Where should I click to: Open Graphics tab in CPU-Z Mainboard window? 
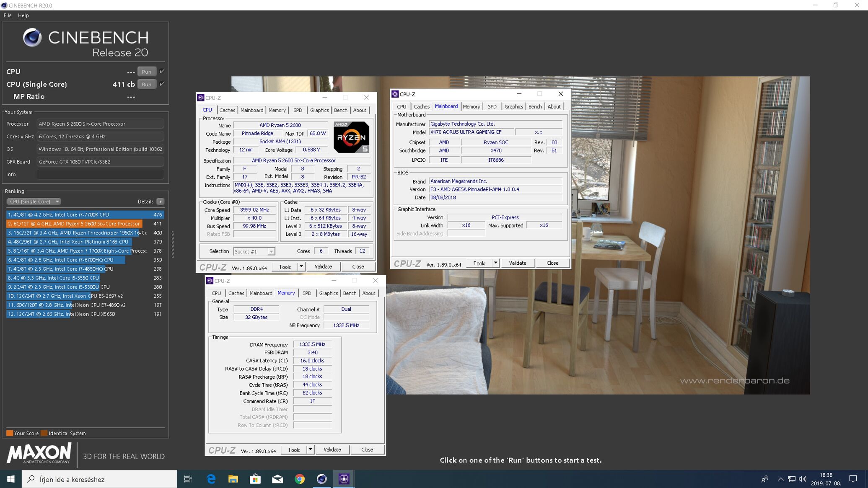[513, 106]
